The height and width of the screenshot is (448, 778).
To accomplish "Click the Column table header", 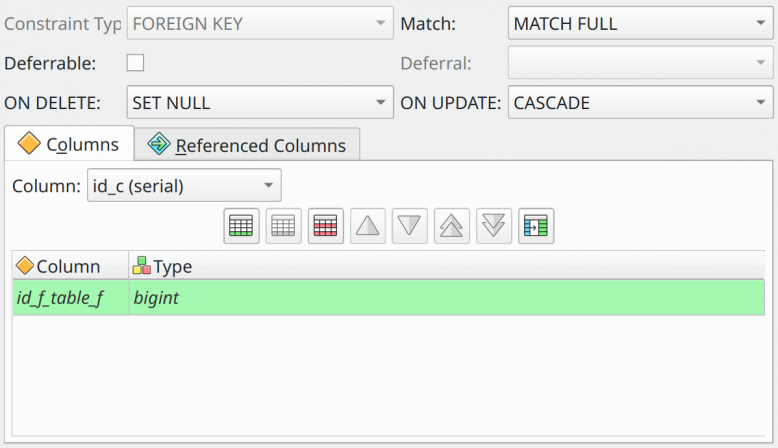I will 70,266.
